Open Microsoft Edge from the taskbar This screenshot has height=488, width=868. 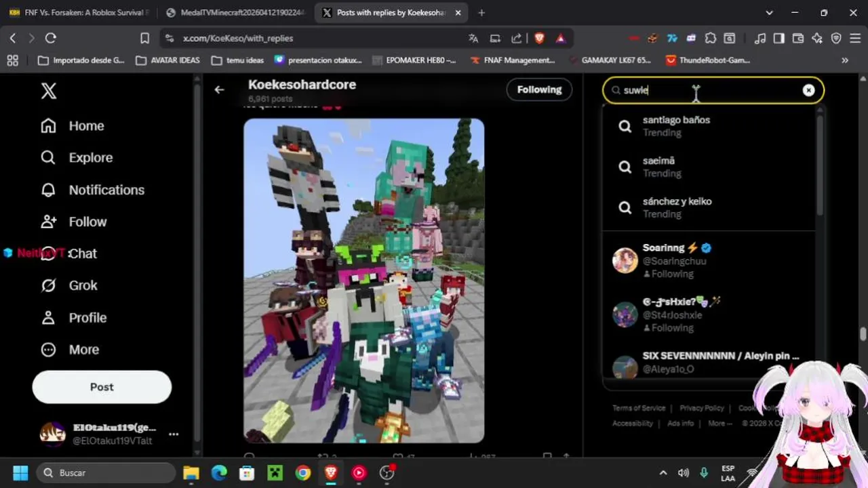[219, 472]
